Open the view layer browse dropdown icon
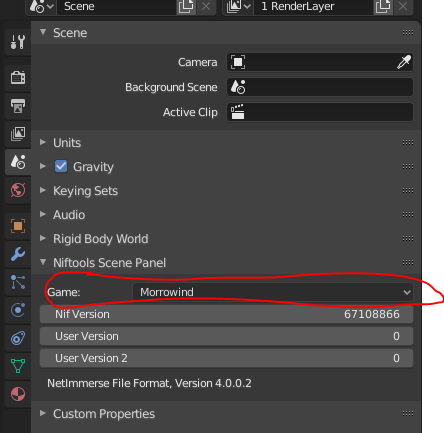The width and height of the screenshot is (444, 433). coord(238,6)
